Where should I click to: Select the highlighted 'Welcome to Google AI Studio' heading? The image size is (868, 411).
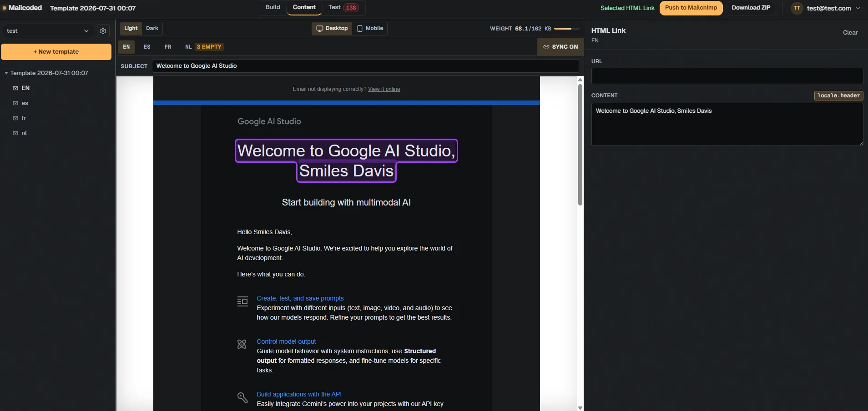pyautogui.click(x=346, y=160)
